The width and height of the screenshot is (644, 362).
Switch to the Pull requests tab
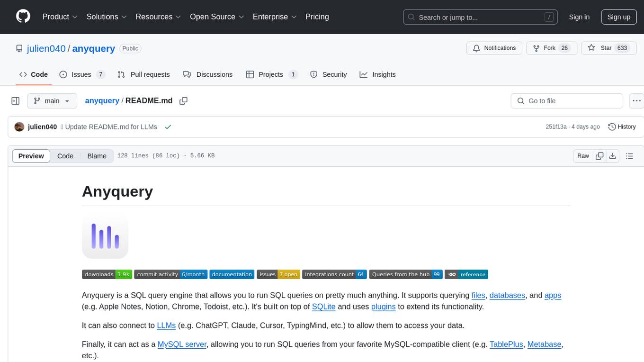pyautogui.click(x=143, y=74)
